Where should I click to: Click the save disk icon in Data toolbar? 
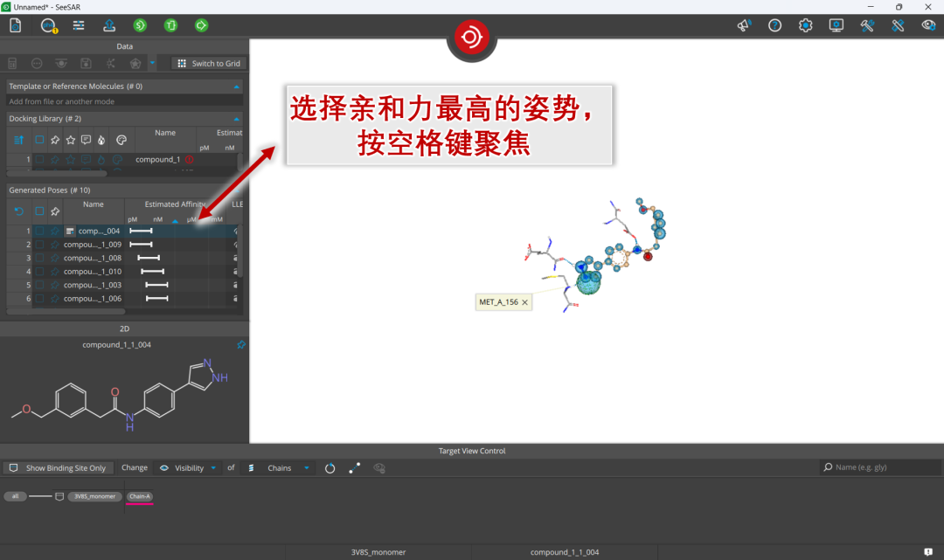(86, 63)
